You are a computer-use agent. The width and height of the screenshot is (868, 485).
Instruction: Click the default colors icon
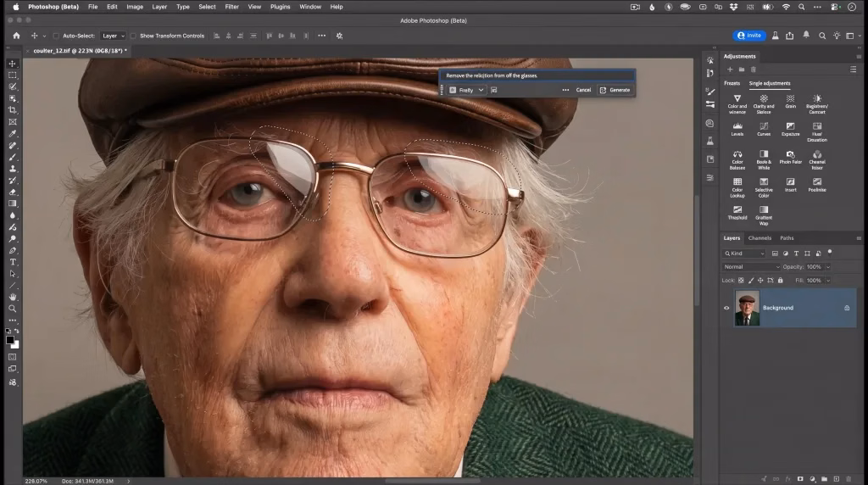pyautogui.click(x=8, y=331)
